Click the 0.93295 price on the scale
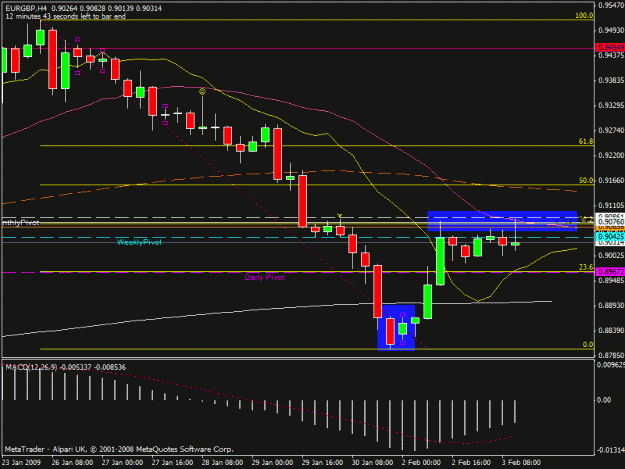 click(x=611, y=105)
